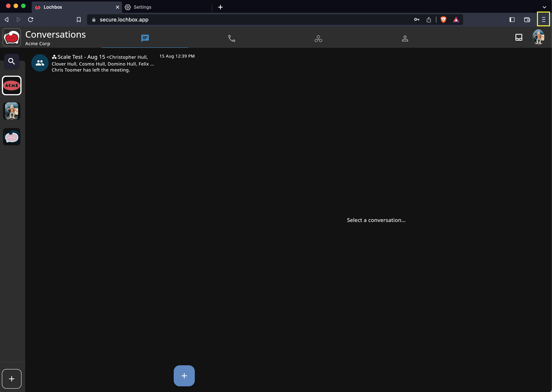Switch to the Calls phone tab
The height and width of the screenshot is (392, 552).
(x=232, y=38)
